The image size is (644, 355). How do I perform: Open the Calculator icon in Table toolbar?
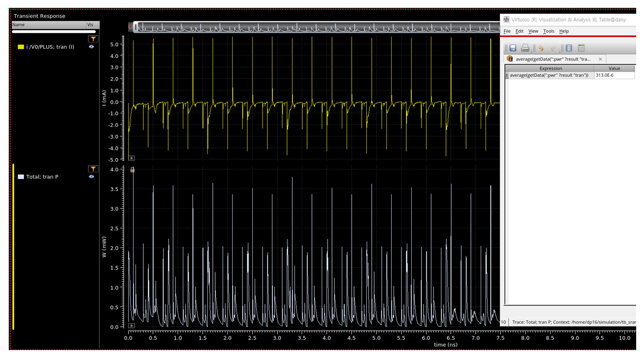pos(581,48)
